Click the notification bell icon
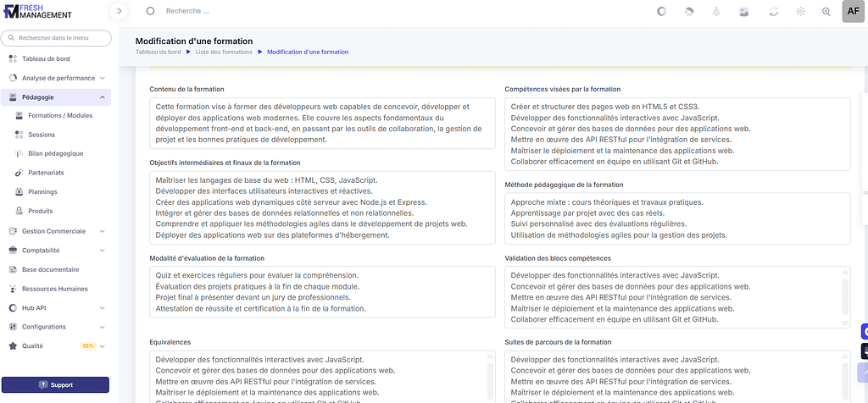 tap(716, 12)
